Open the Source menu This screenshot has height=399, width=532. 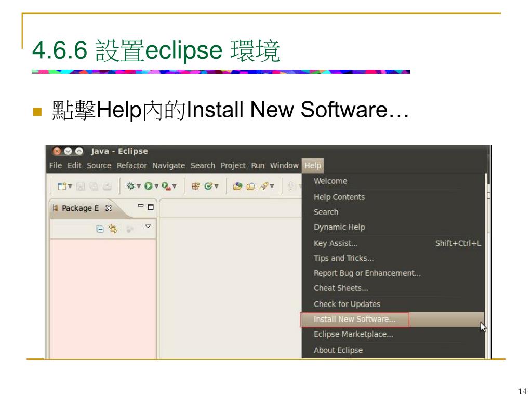click(99, 165)
